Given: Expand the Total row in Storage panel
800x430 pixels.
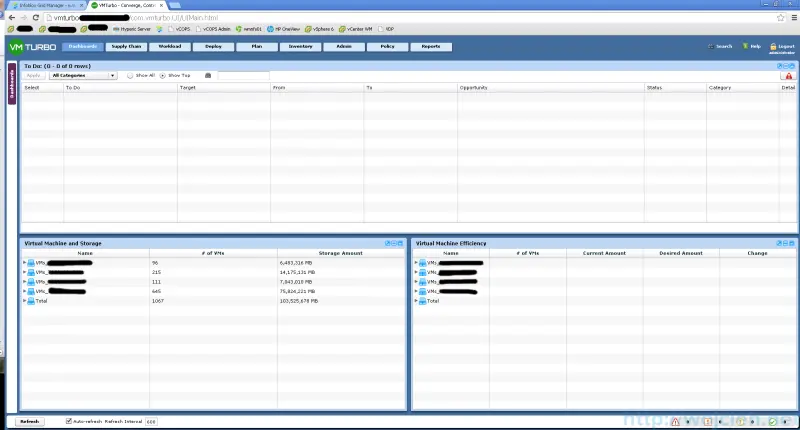Looking at the screenshot, I should (24, 301).
